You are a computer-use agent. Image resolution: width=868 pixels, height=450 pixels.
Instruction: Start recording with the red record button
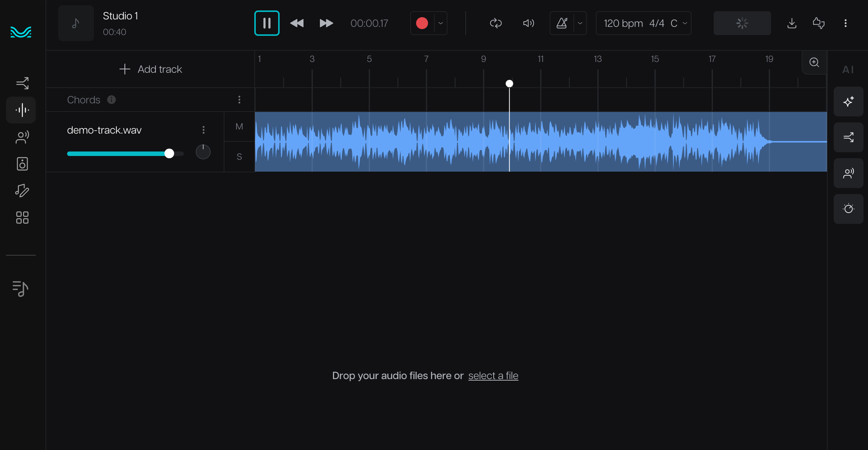422,23
